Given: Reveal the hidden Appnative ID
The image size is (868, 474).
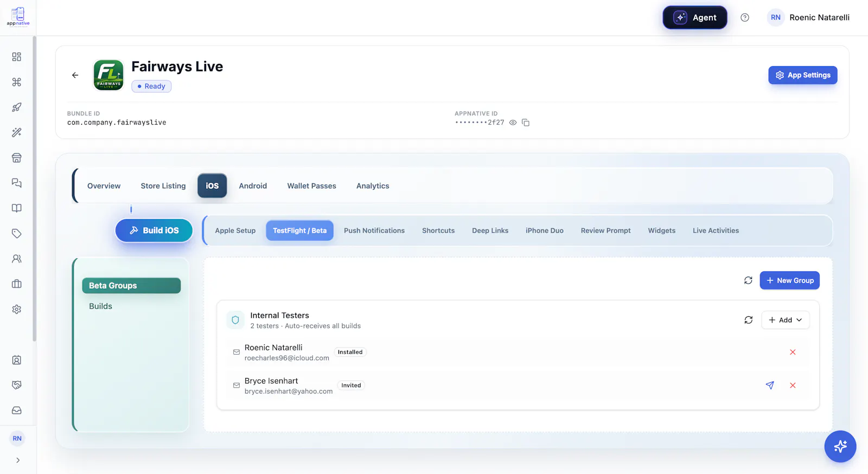Looking at the screenshot, I should (x=513, y=123).
